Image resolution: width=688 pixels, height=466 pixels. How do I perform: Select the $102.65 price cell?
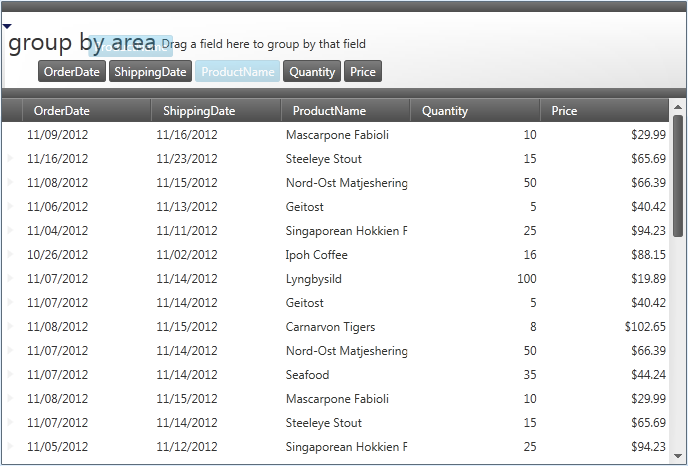click(x=645, y=327)
